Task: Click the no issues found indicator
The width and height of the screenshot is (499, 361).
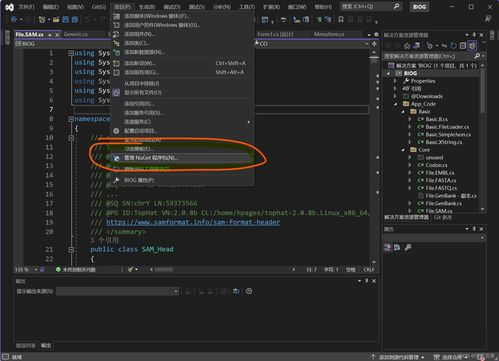Action: (75, 269)
